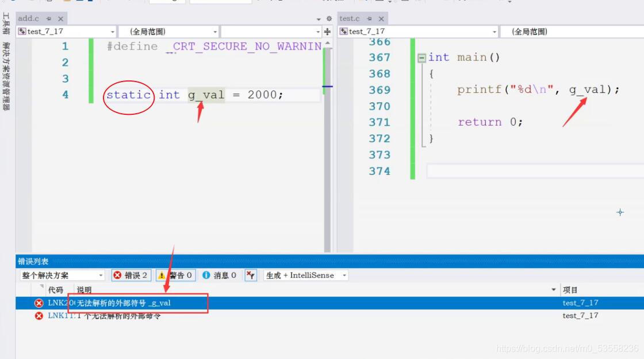Sort by the 项目 column header
Screen dimensions: 644x359
tap(570, 290)
